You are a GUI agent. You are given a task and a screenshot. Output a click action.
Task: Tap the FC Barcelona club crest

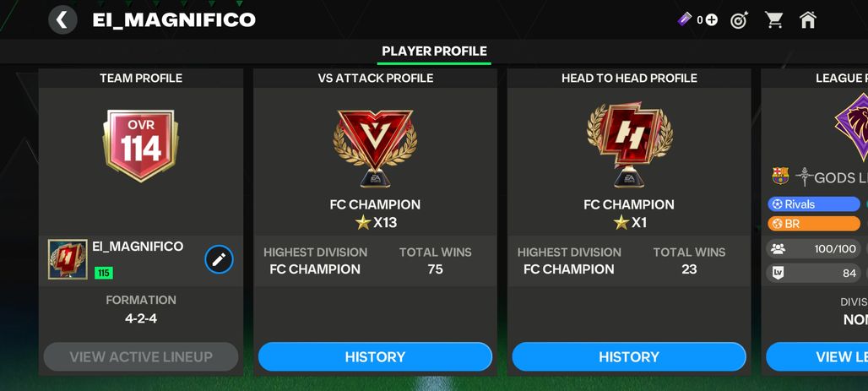tap(780, 176)
